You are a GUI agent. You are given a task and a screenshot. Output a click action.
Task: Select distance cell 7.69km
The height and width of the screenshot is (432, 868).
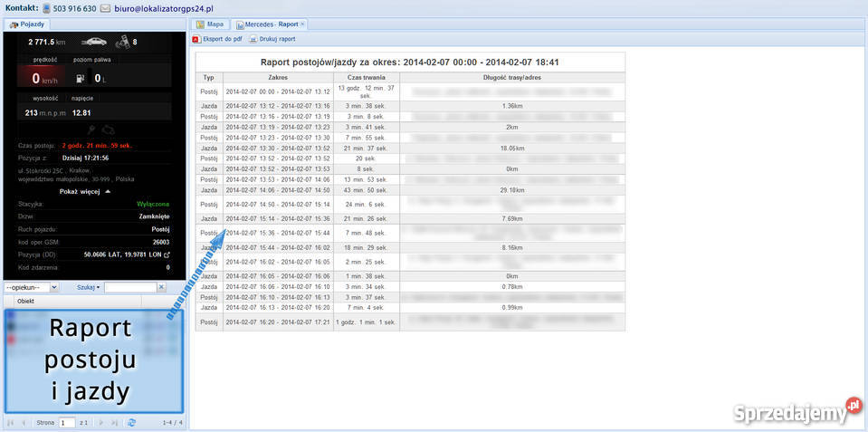click(512, 219)
